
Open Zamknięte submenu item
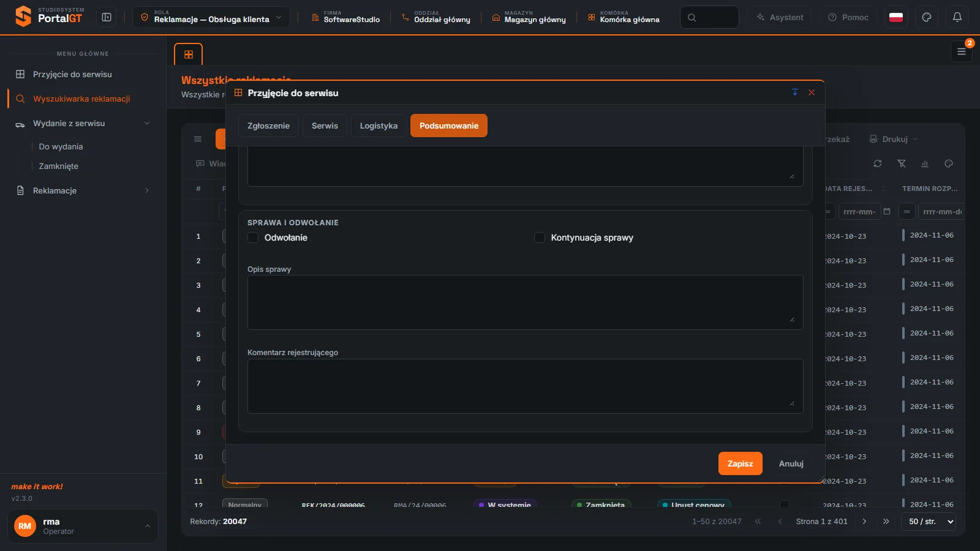point(58,166)
